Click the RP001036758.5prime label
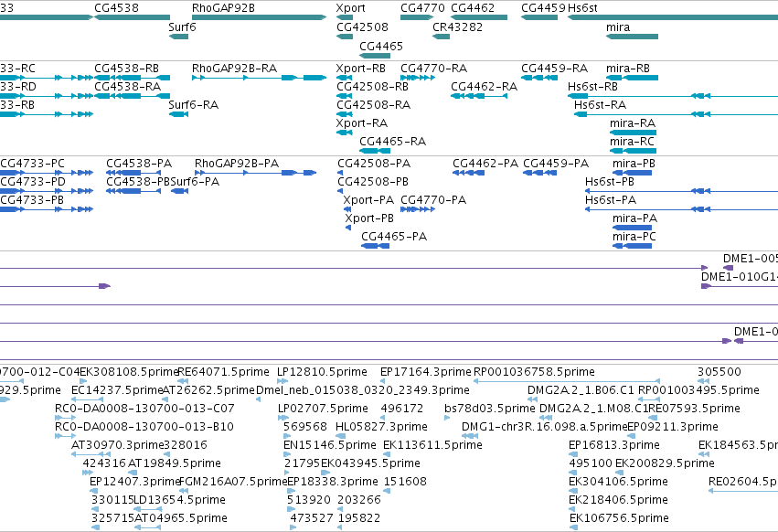The width and height of the screenshot is (778, 532). tap(534, 372)
